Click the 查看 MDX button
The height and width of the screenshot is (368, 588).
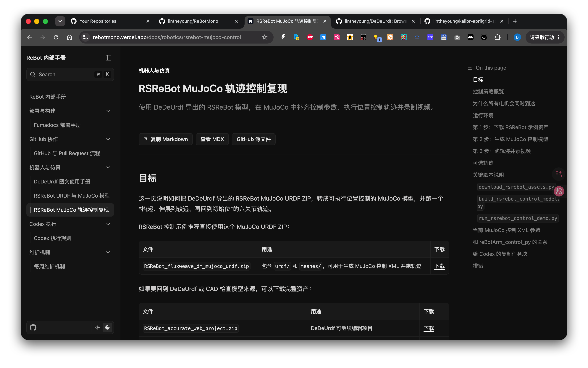click(212, 139)
